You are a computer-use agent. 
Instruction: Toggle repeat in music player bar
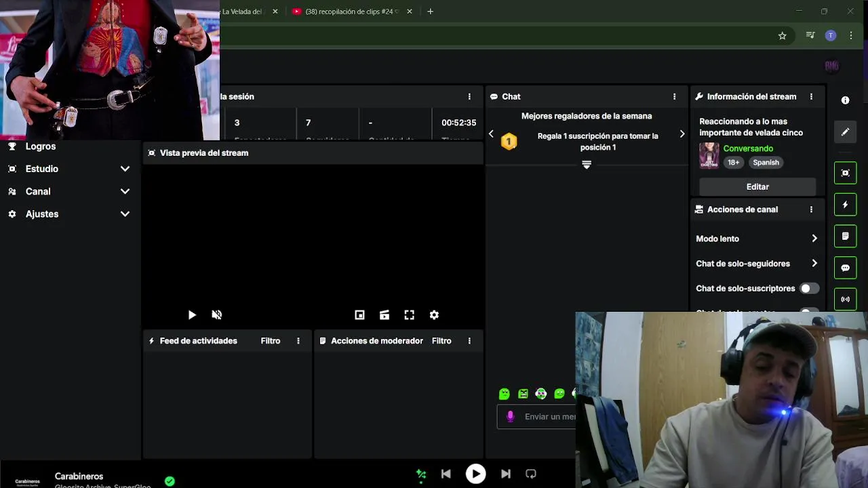(x=531, y=474)
